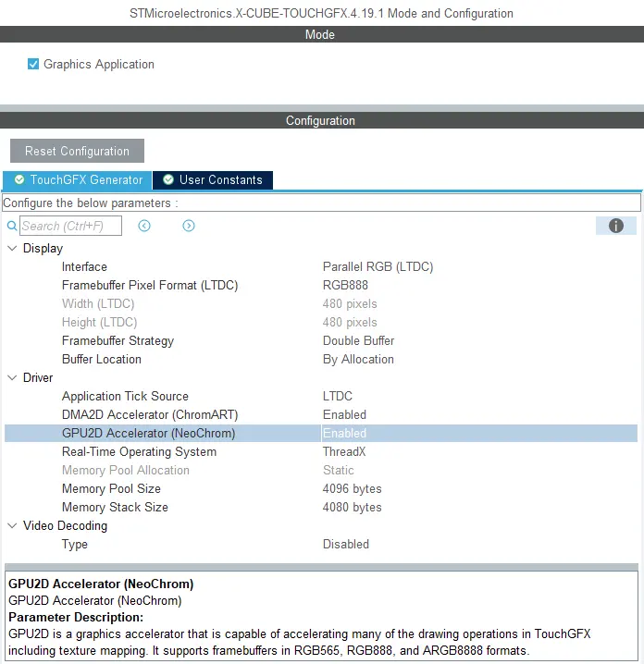
Task: Go to next search result arrow
Action: (x=189, y=226)
